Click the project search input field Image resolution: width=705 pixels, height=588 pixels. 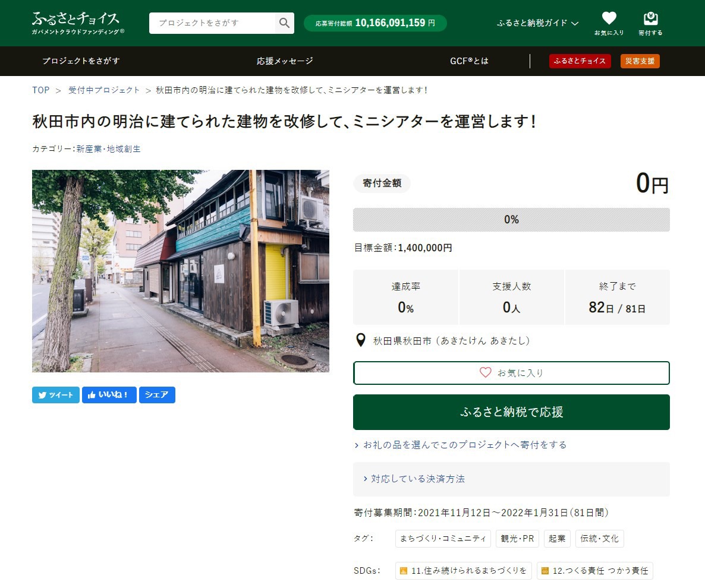[212, 23]
